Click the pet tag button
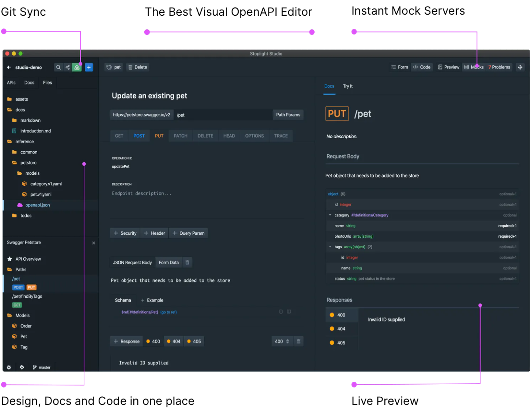532x411 pixels. click(114, 67)
